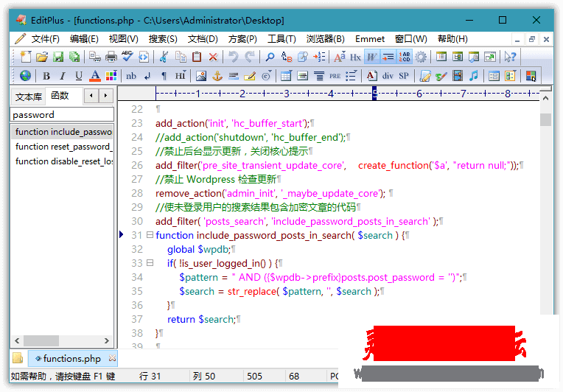Click the password filter input field
563x392 pixels.
pyautogui.click(x=62, y=115)
